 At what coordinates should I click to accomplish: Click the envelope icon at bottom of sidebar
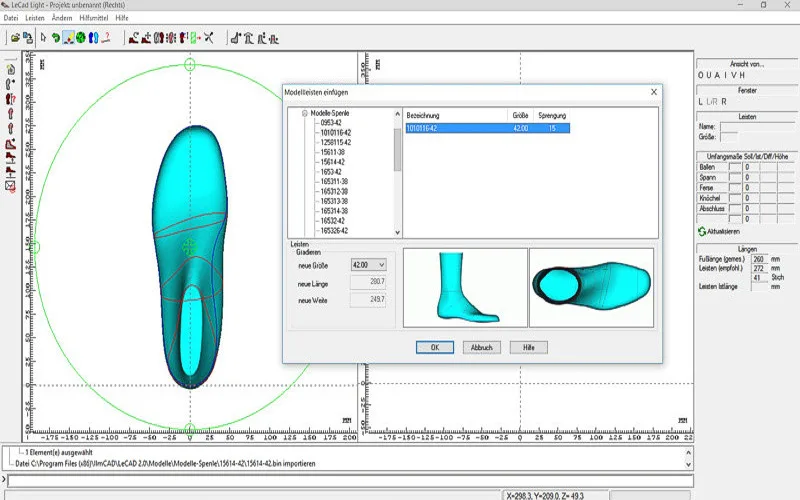point(10,186)
